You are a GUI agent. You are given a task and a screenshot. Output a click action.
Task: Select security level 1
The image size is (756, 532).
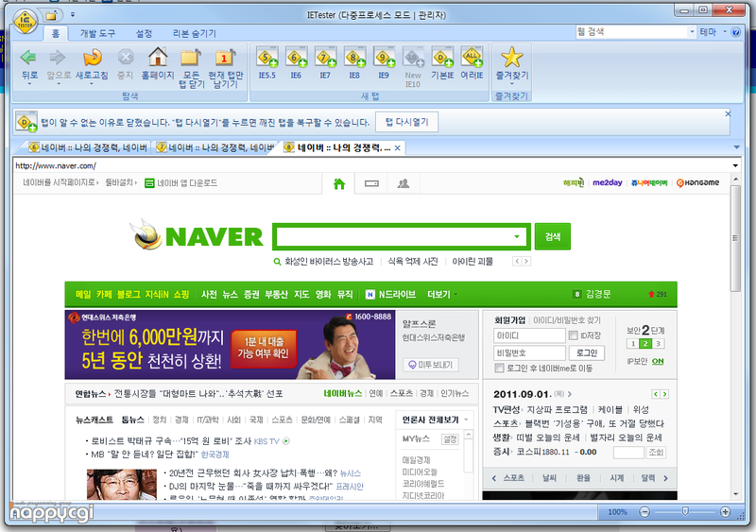click(632, 344)
